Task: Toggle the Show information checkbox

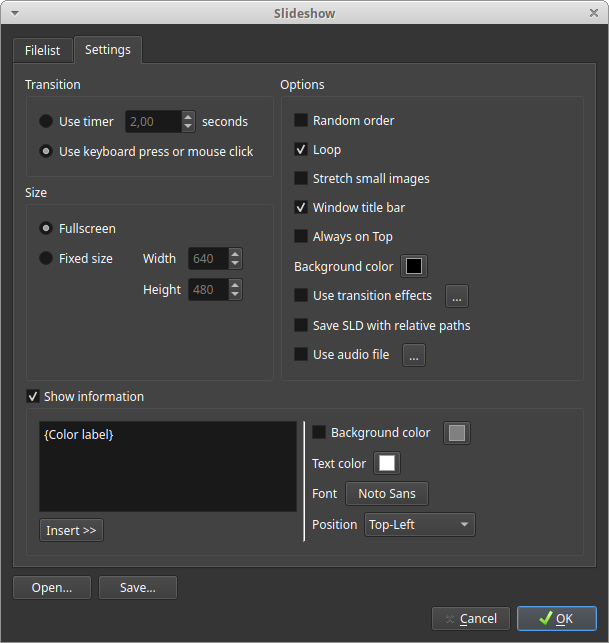Action: click(x=33, y=397)
